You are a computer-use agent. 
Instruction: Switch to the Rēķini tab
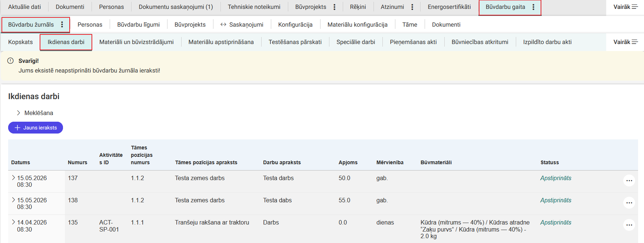point(358,7)
